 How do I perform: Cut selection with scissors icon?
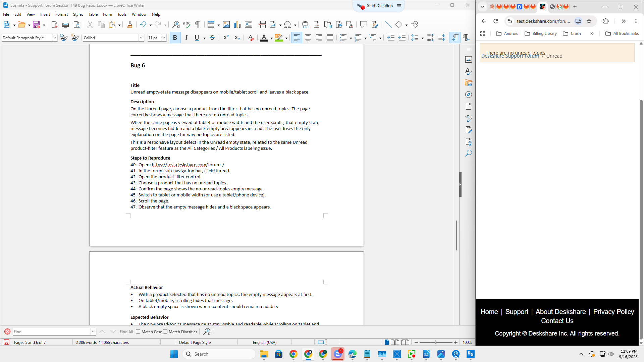90,24
